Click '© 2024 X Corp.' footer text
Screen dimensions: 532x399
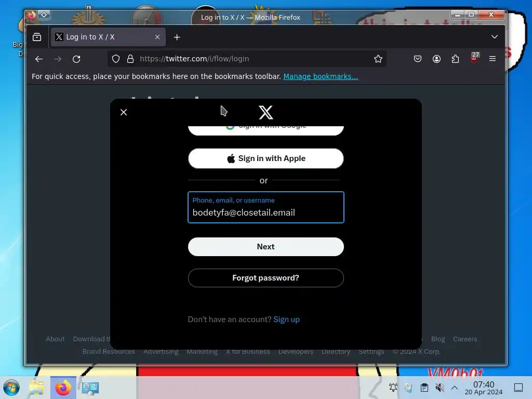[x=417, y=352]
